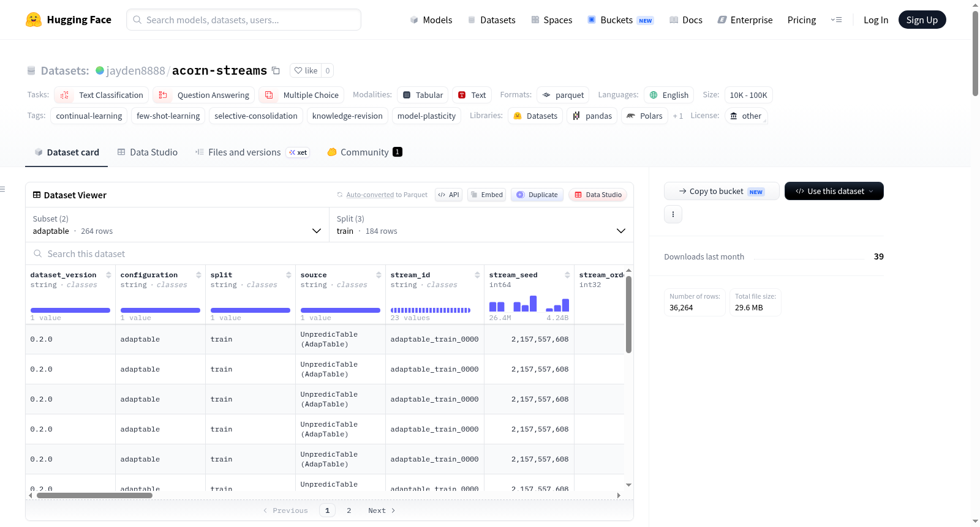980x527 pixels.
Task: Select the Text Classification task tag
Action: coord(102,95)
